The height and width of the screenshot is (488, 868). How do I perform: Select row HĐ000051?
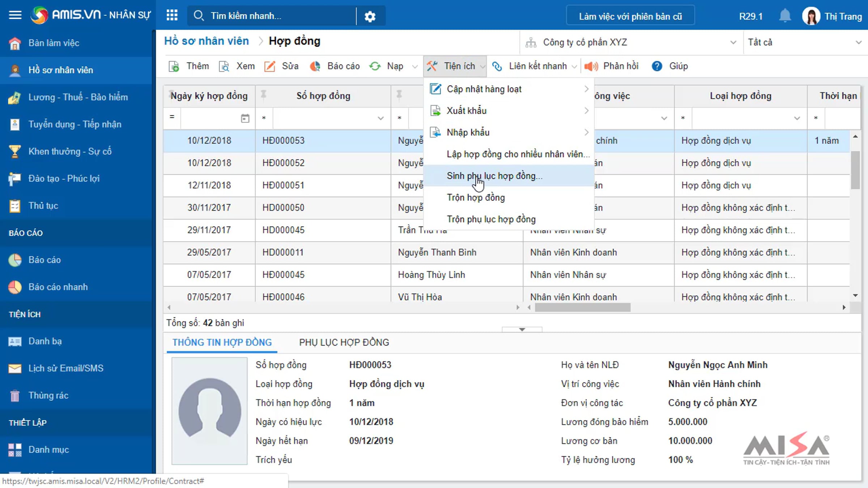point(506,185)
